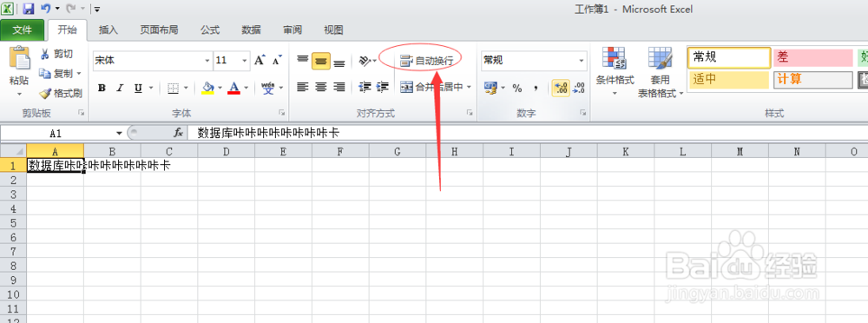868x323 pixels.
Task: Toggle Middle Align vertical alignment
Action: pyautogui.click(x=321, y=61)
